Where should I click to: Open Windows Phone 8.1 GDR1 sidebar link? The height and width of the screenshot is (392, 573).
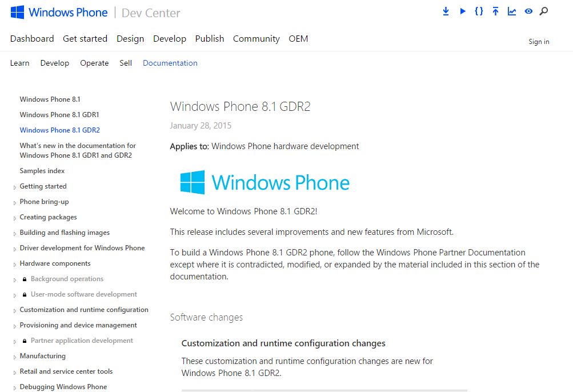(59, 115)
